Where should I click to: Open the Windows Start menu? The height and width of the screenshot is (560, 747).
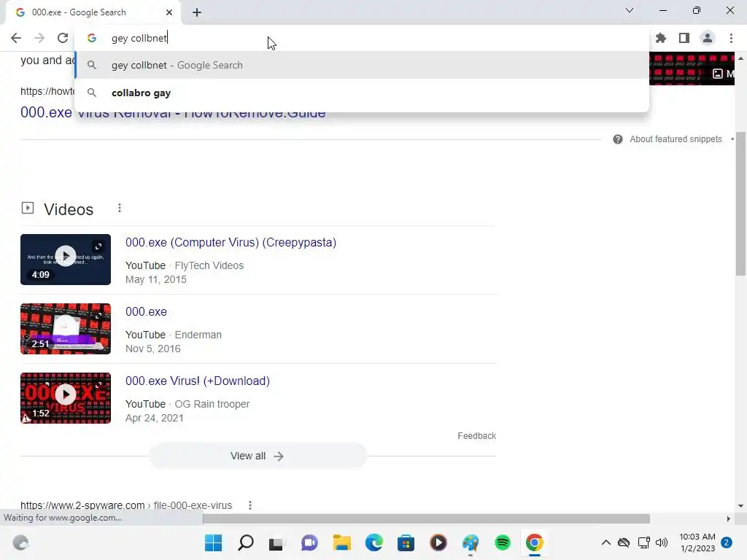214,542
